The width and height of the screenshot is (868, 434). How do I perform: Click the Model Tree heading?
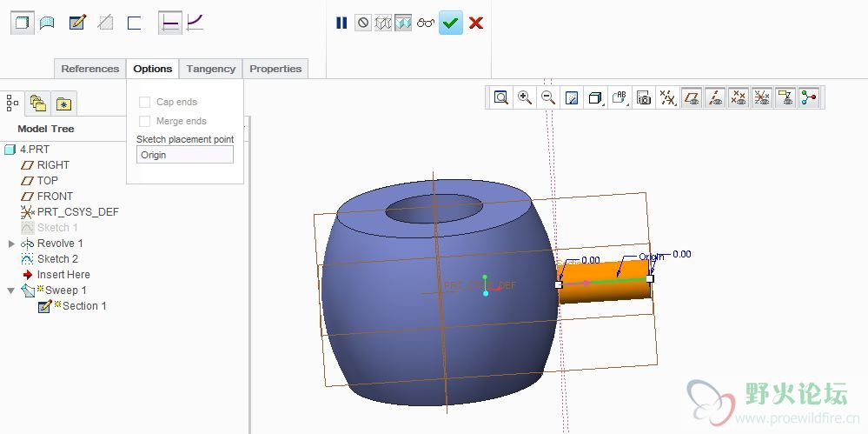(x=46, y=129)
